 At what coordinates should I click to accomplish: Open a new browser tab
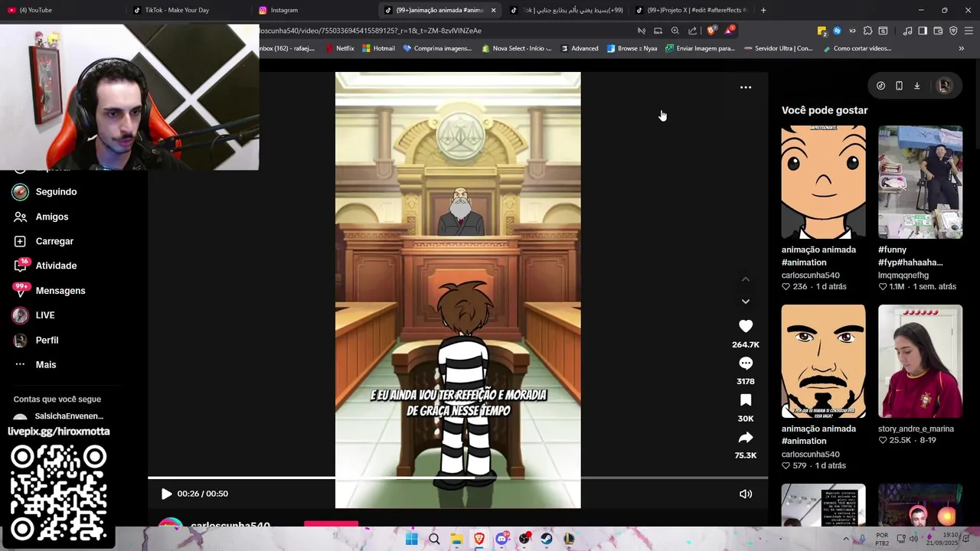tap(763, 10)
